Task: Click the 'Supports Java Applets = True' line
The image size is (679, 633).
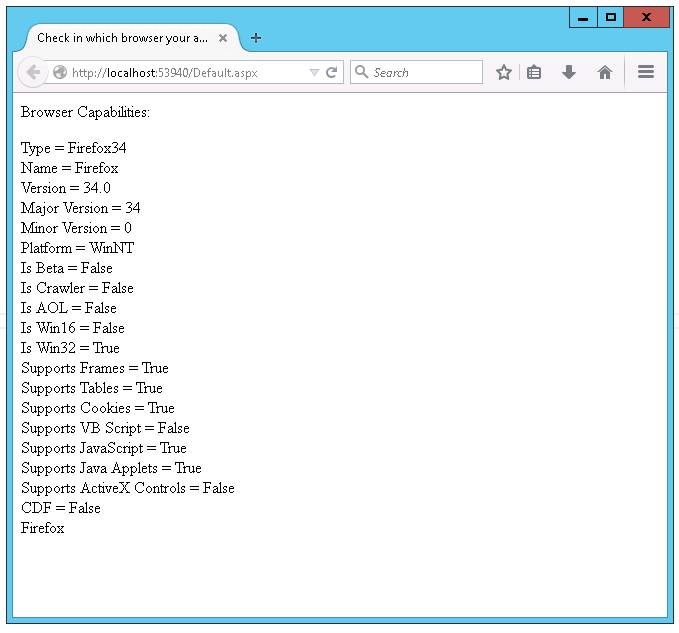Action: click(x=111, y=468)
